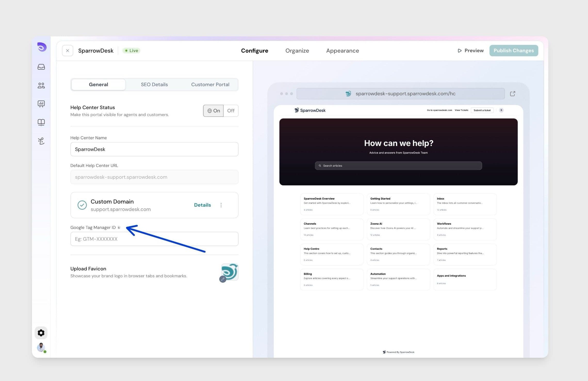Edit the favicon with pencil icon
Viewport: 588px width, 381px height.
tap(223, 279)
